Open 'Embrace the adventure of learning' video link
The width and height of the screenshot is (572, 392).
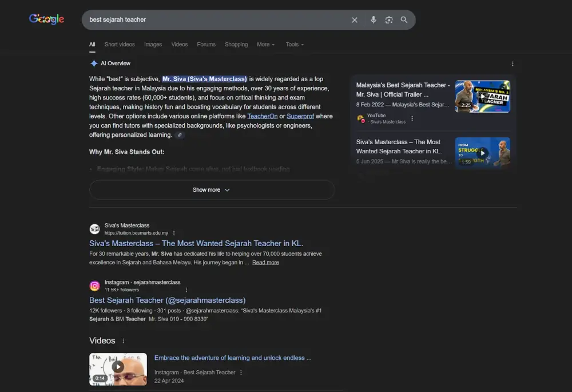[233, 358]
